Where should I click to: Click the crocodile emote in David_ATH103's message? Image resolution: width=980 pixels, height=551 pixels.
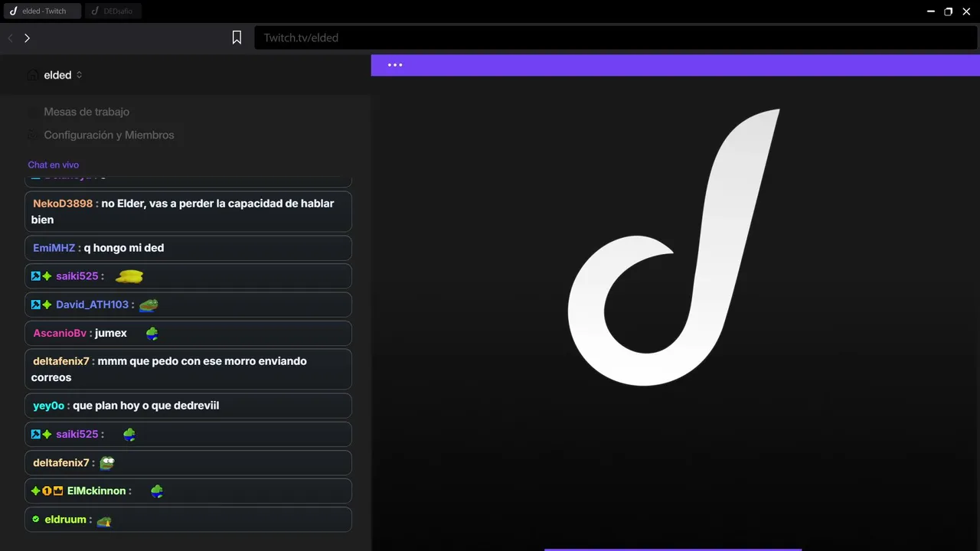(149, 305)
